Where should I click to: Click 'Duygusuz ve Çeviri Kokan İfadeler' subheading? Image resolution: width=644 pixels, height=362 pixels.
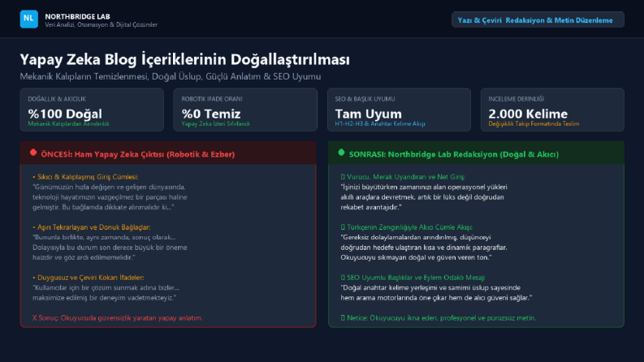(x=89, y=278)
